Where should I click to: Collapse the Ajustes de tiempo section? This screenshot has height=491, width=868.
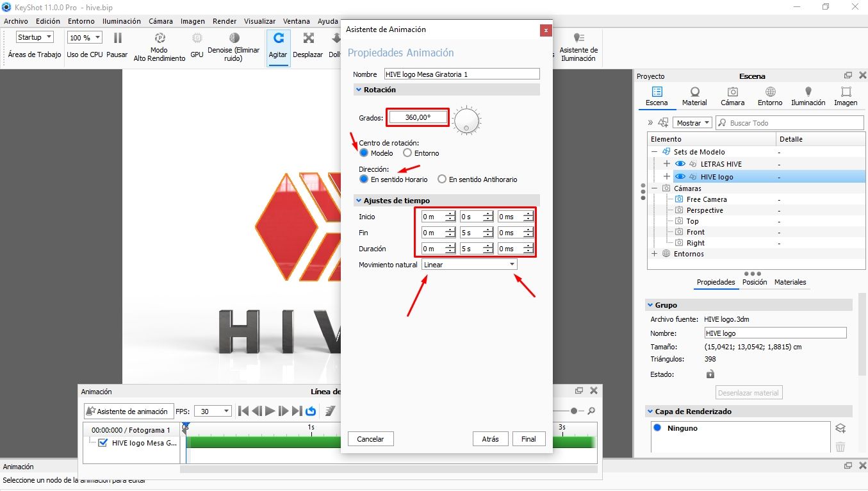point(359,201)
